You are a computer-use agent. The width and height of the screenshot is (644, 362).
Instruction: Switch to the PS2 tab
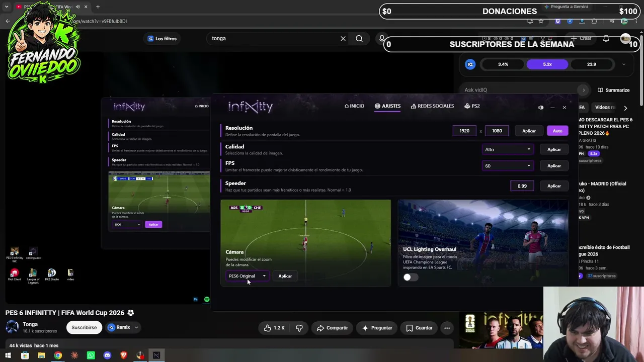click(472, 106)
